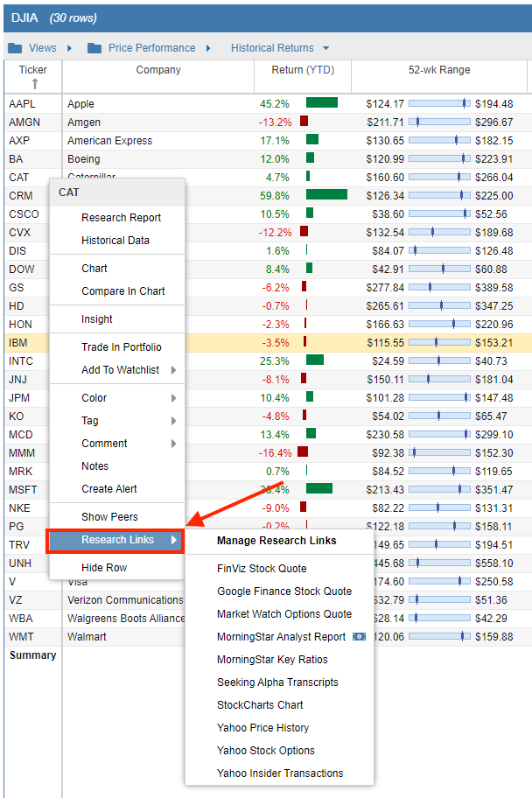Select the AMGN ticker cell
Screen dimensions: 532x798
(x=24, y=122)
